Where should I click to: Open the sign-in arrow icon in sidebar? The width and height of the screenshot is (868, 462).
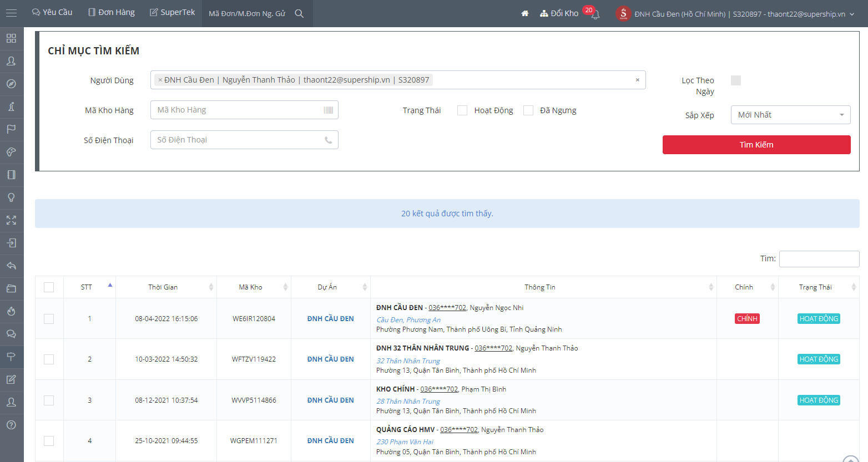coord(11,243)
